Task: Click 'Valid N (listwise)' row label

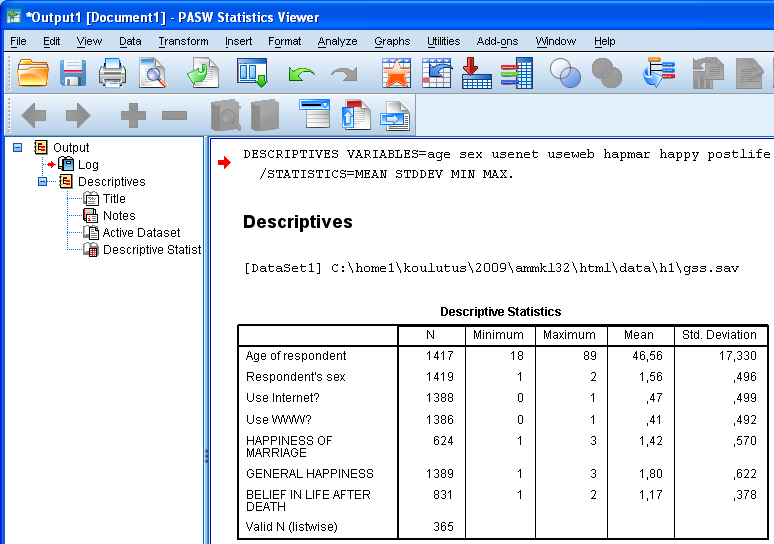Action: 291,527
